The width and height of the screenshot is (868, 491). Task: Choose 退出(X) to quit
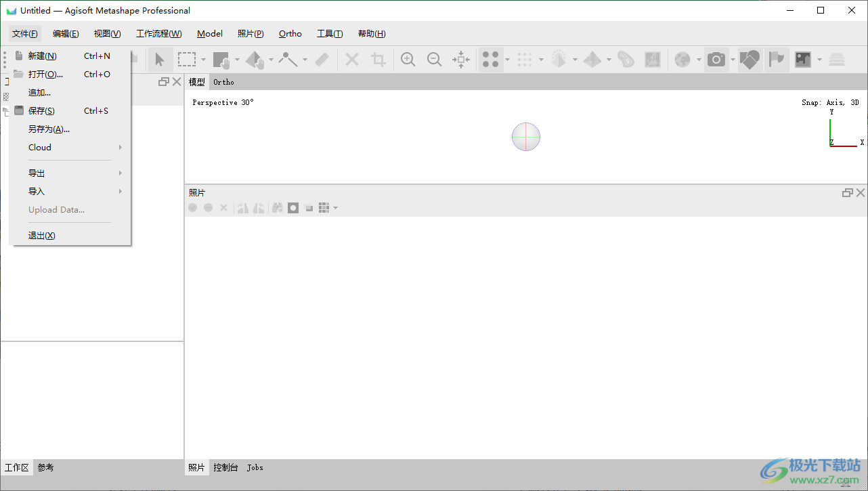[70, 236]
